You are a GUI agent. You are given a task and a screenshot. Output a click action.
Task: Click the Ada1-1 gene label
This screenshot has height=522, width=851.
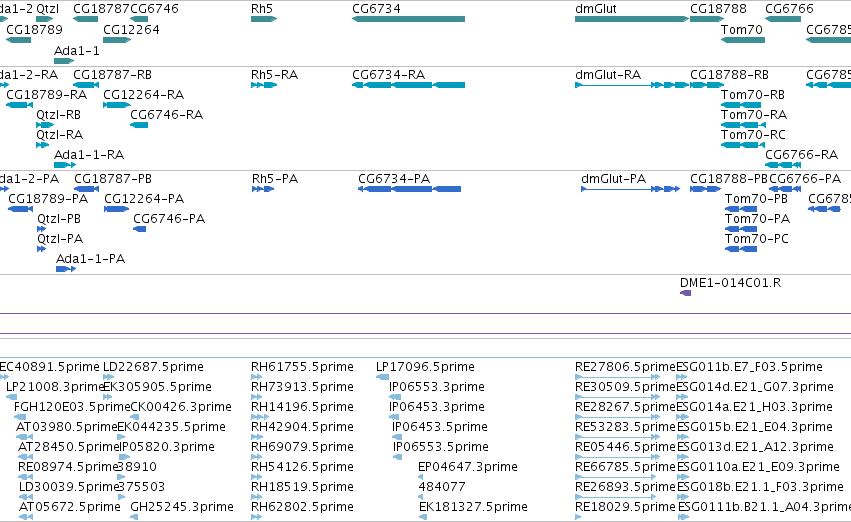click(77, 51)
